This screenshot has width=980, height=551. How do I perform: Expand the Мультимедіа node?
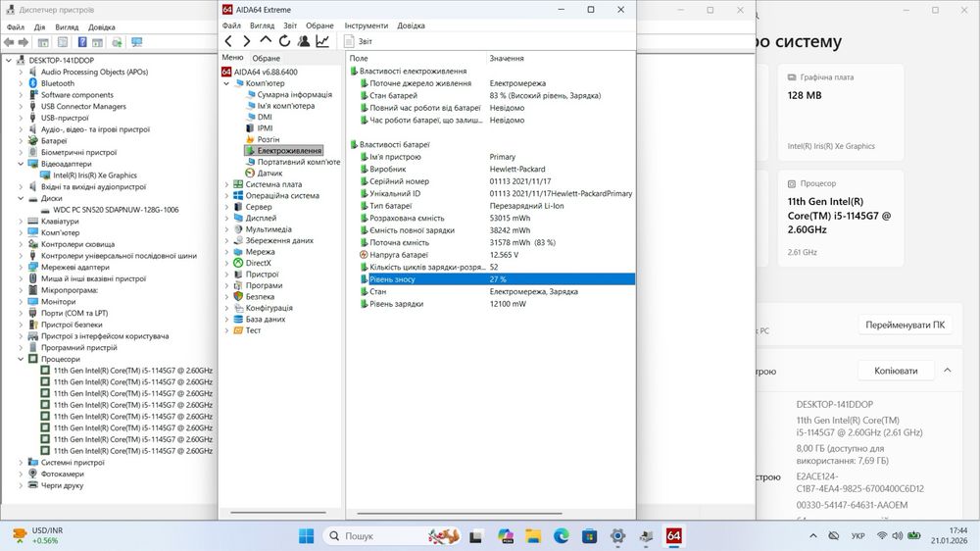(x=227, y=229)
